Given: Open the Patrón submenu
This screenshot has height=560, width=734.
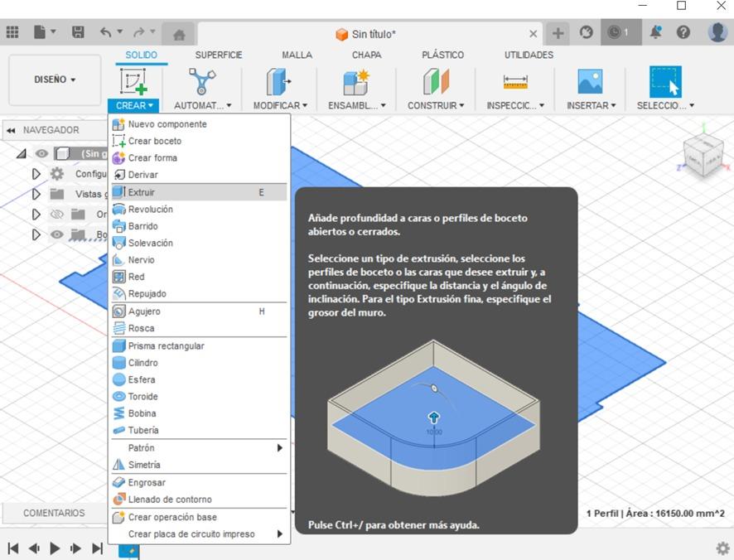Looking at the screenshot, I should 199,448.
